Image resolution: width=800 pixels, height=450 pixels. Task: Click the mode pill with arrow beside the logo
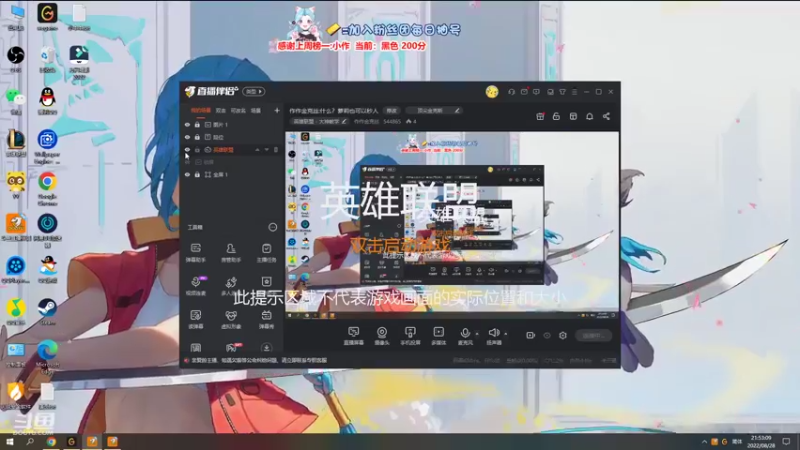click(254, 91)
